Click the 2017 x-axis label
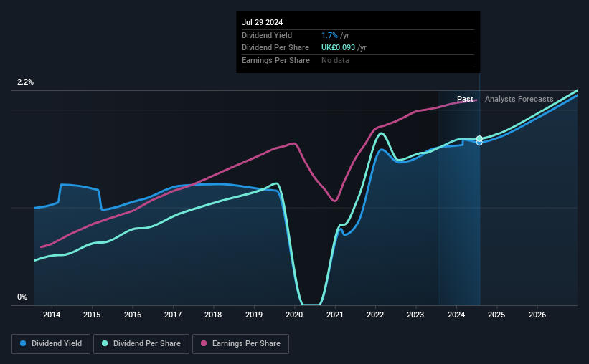The height and width of the screenshot is (364, 589). point(173,315)
